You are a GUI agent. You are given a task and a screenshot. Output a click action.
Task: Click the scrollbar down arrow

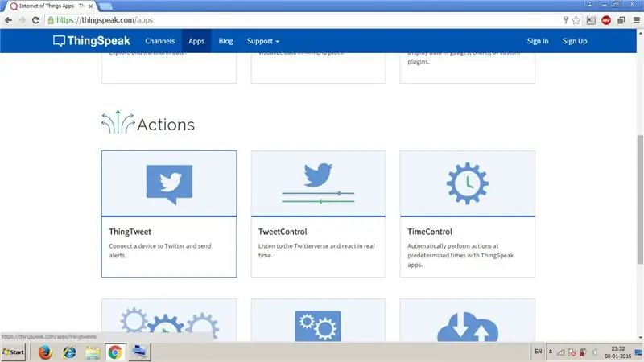[x=640, y=338]
